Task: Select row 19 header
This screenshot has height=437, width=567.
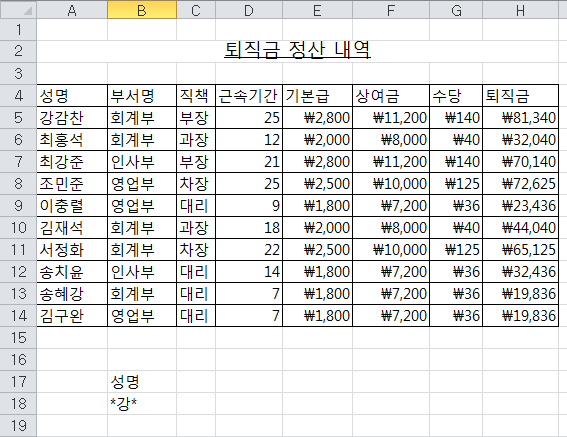Action: 18,425
